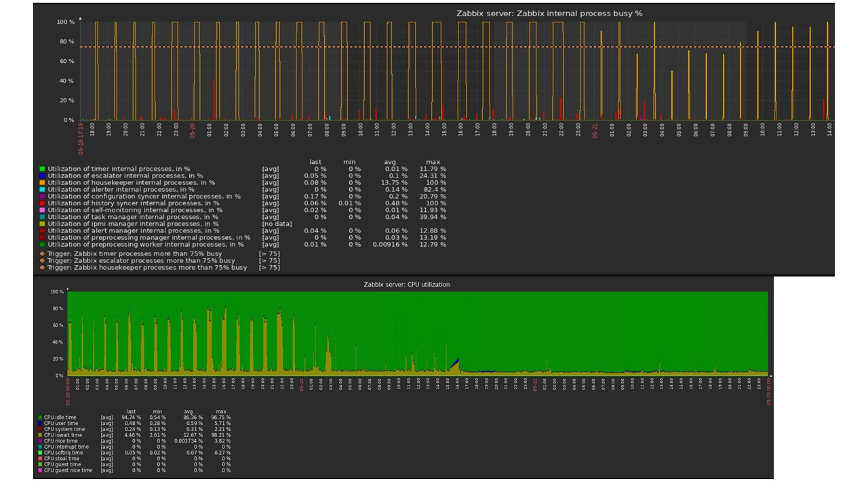Click the '05-19 17:19' start time label

click(x=81, y=138)
